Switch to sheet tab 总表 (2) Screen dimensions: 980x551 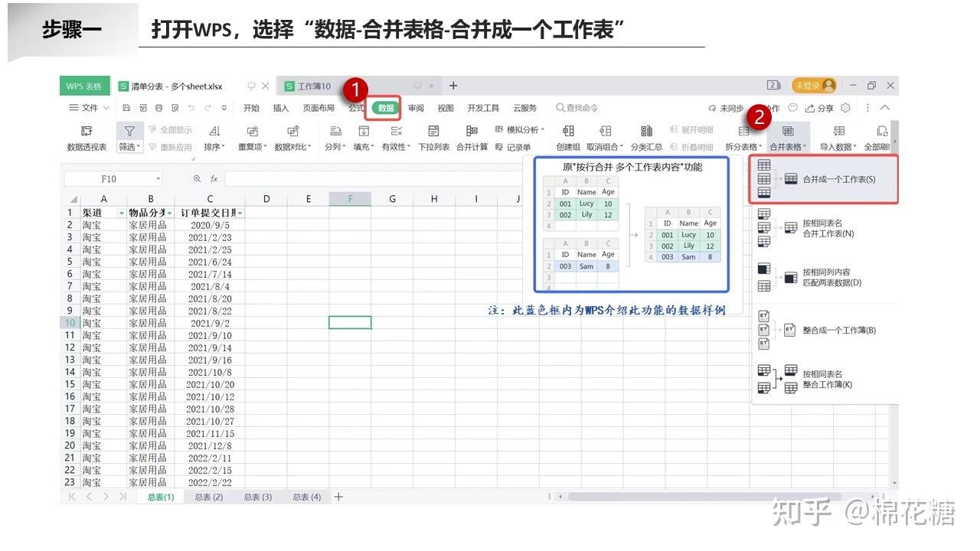[208, 497]
